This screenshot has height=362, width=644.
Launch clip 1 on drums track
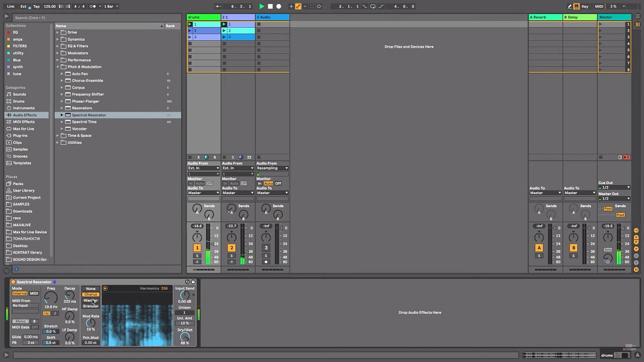click(190, 24)
